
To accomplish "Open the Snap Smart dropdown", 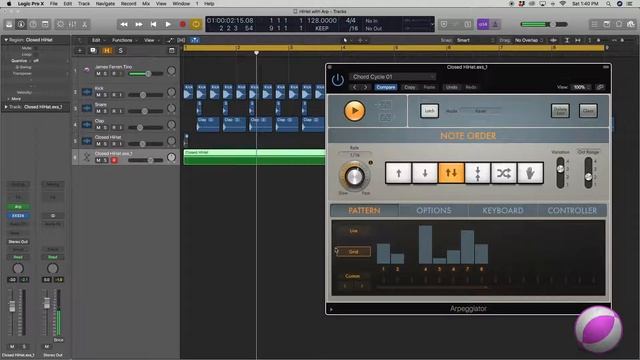I will [475, 40].
